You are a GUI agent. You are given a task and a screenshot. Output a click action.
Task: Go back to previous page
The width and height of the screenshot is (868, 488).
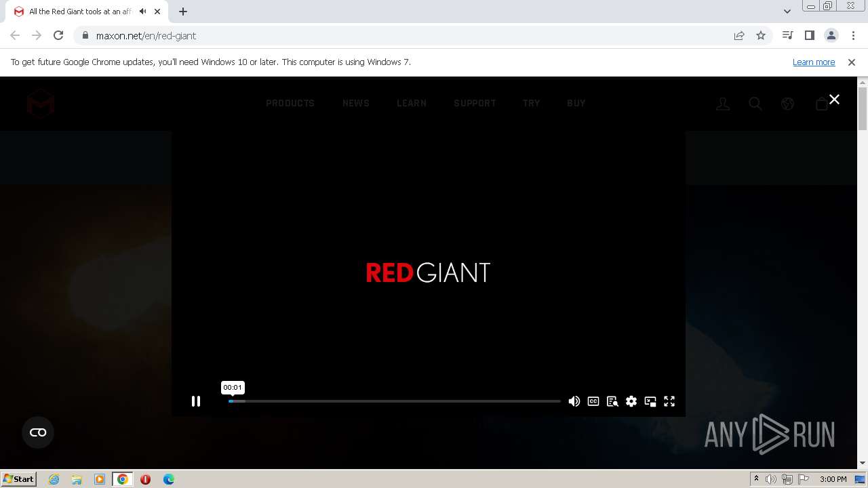point(15,35)
